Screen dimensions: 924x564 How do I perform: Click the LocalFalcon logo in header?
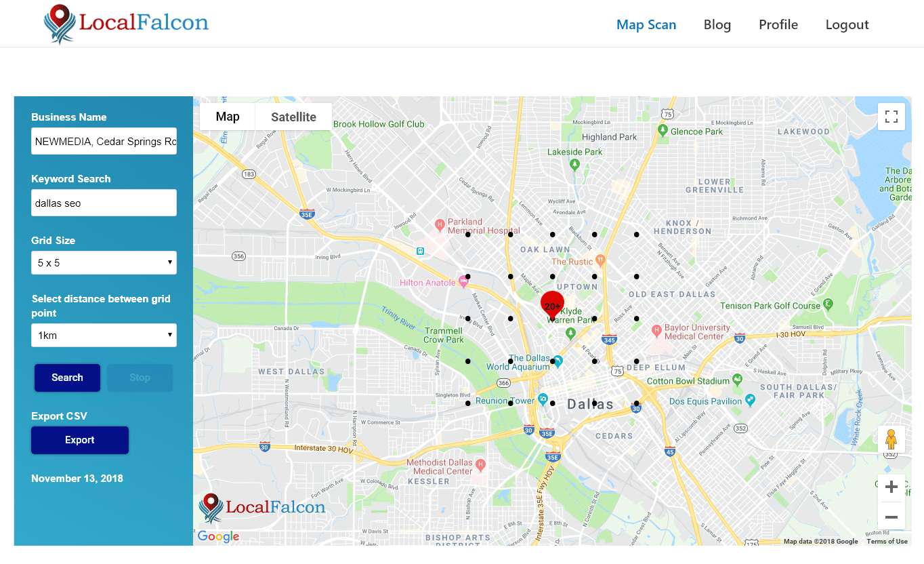point(127,23)
